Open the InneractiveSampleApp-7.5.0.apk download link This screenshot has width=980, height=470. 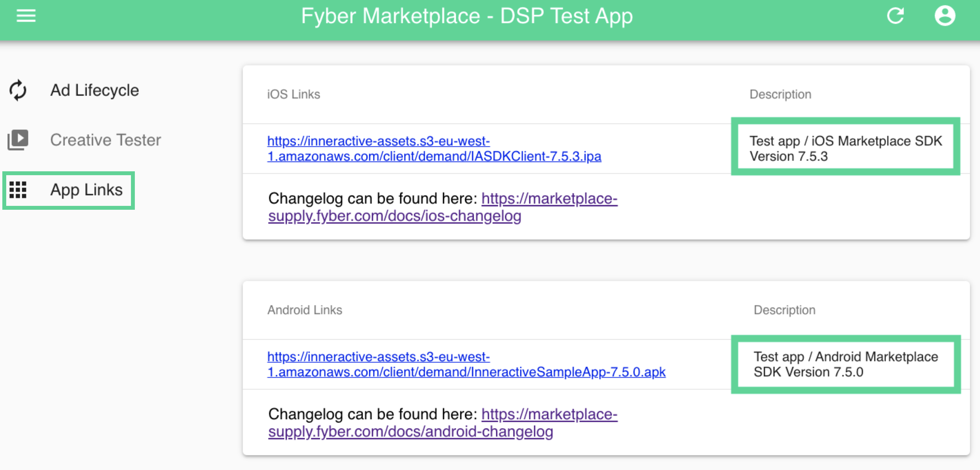(466, 364)
